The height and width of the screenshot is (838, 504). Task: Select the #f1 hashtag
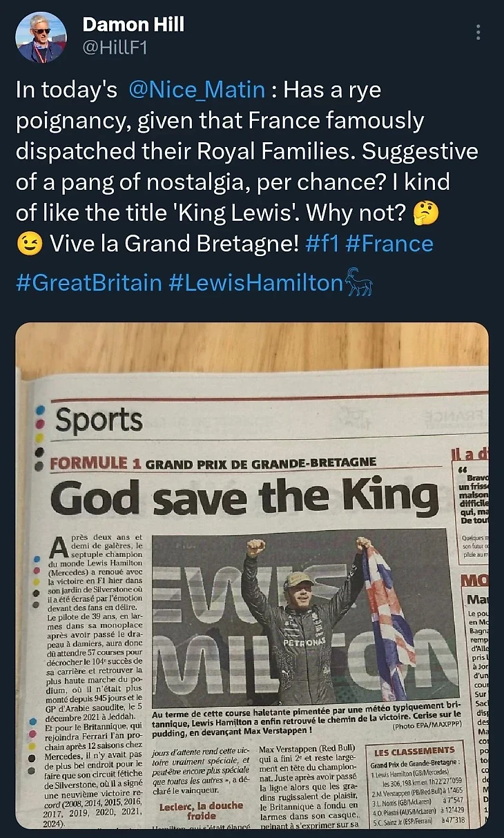click(321, 244)
